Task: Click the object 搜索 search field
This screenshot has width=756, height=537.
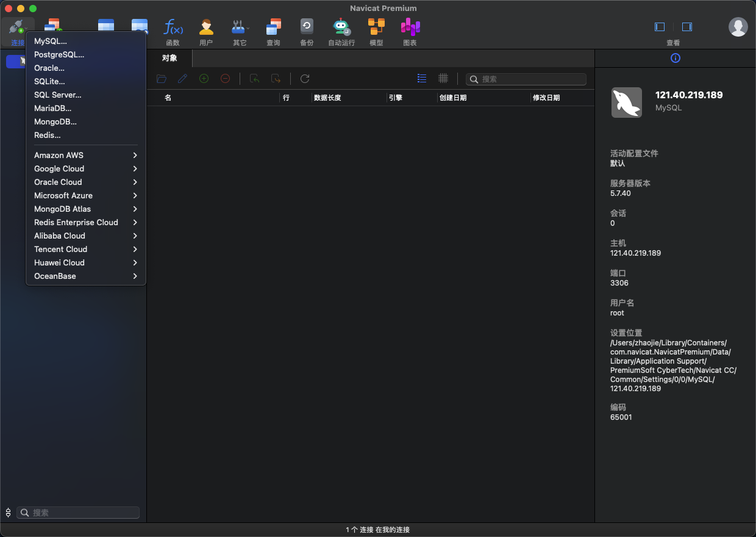Action: pyautogui.click(x=526, y=79)
